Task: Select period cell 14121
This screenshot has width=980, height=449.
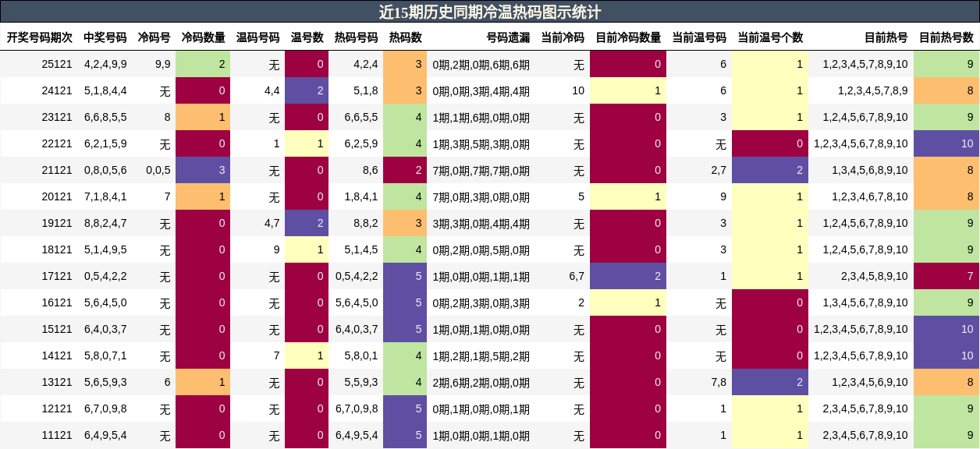Action: pos(57,355)
